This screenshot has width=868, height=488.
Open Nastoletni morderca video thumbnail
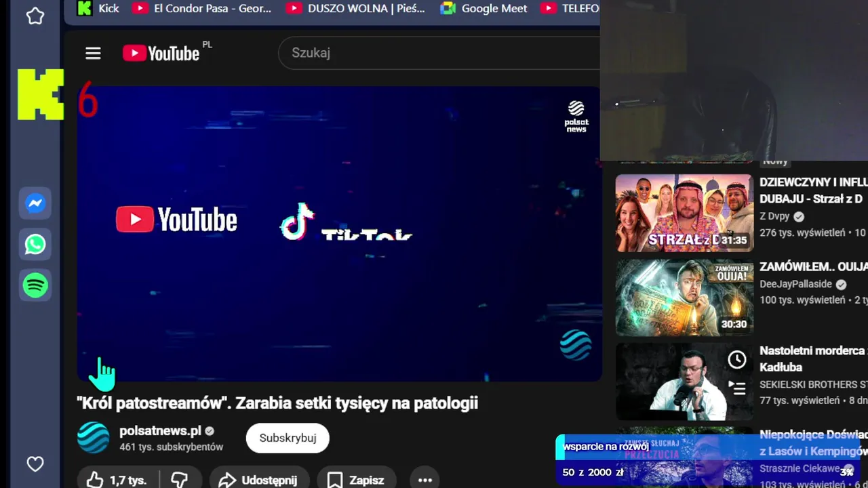click(x=684, y=382)
